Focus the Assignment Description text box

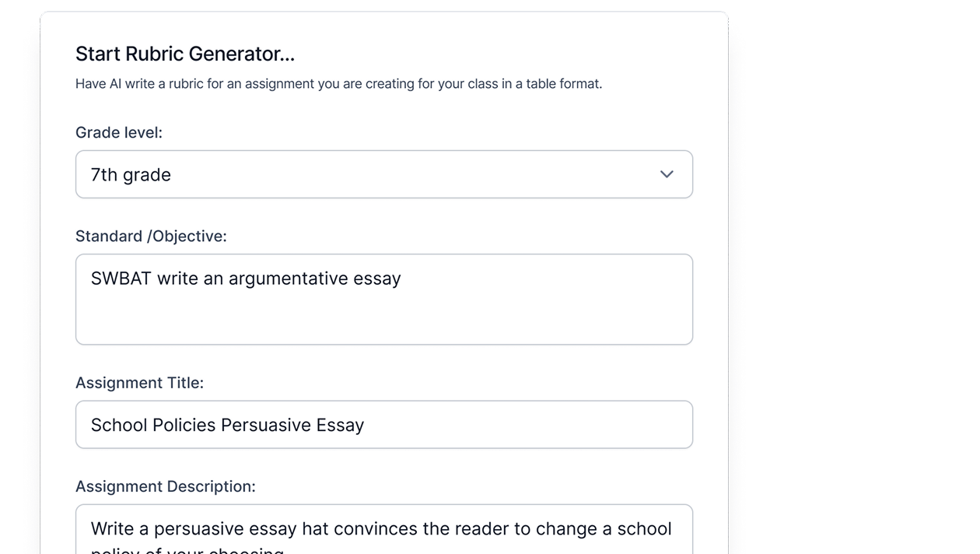[383, 530]
